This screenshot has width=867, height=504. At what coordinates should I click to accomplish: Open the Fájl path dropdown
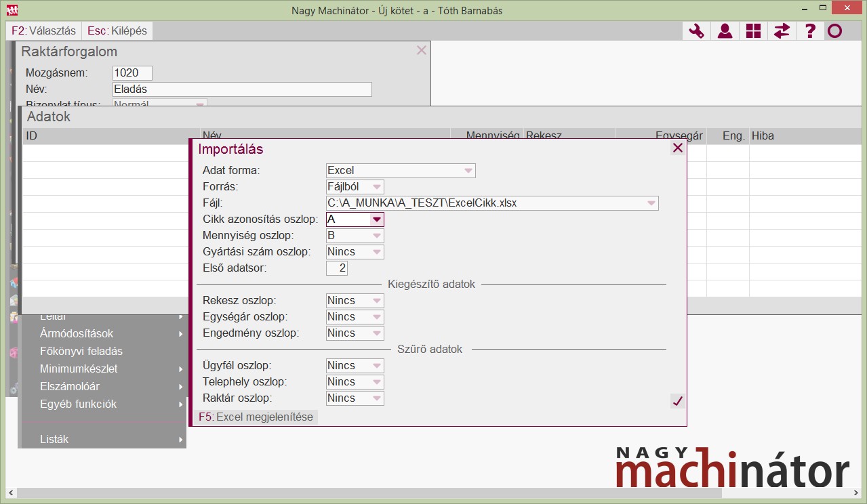pos(651,203)
